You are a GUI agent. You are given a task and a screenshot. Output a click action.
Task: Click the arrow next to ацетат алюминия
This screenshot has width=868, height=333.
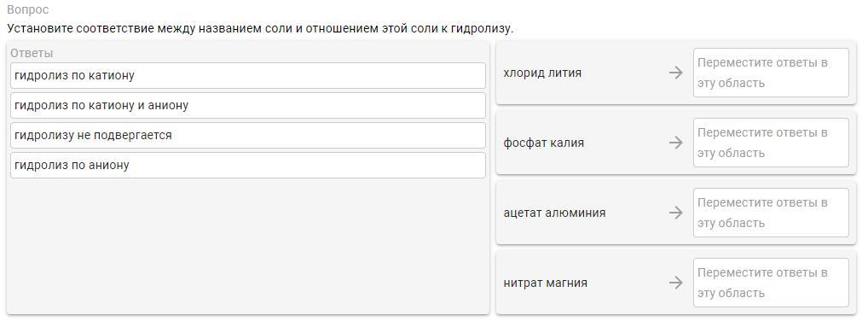[675, 213]
